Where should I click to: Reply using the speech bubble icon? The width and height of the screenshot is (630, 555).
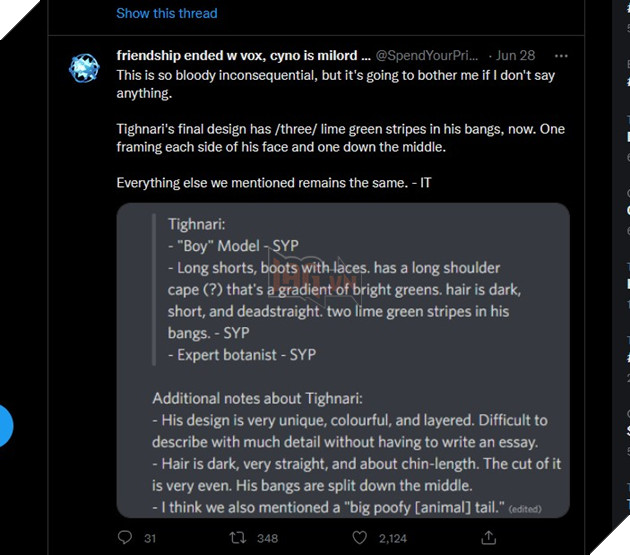[125, 537]
